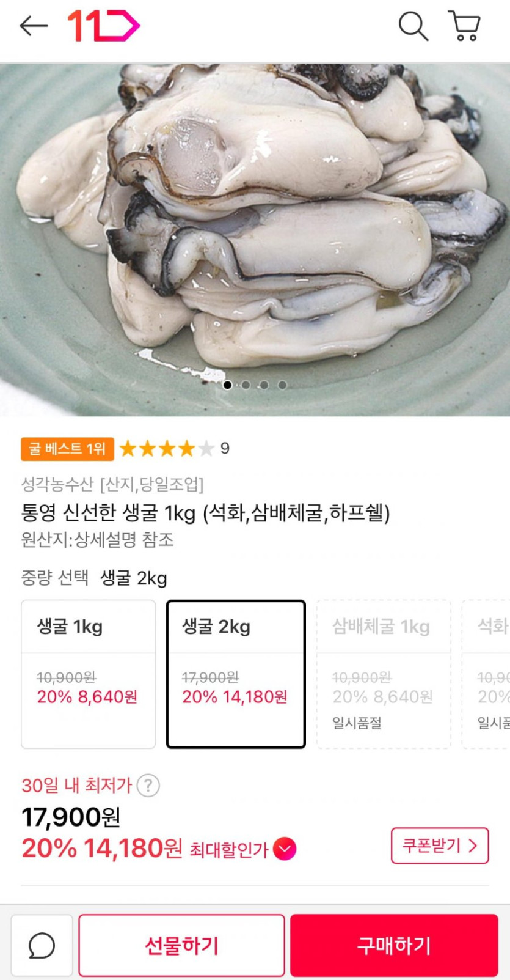Tap the back arrow icon
Viewport: 510px width, 980px height.
pyautogui.click(x=34, y=26)
